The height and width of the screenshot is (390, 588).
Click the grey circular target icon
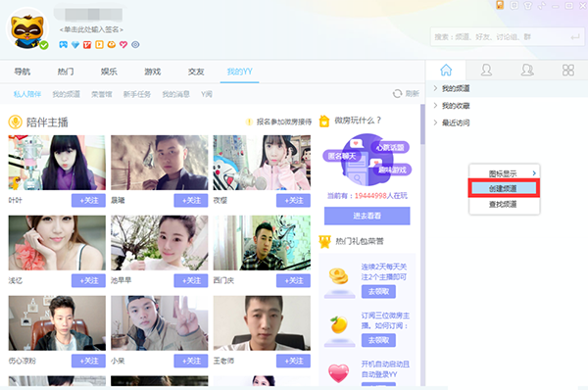pos(135,45)
